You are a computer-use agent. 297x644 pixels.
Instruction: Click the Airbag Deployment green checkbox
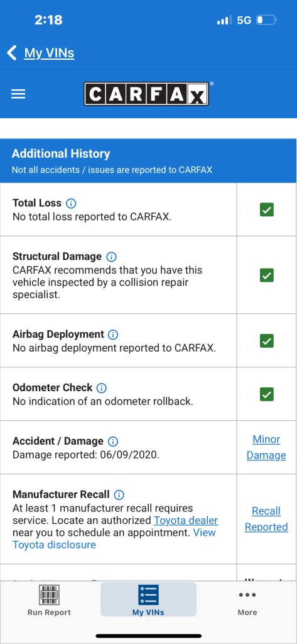[x=267, y=340]
